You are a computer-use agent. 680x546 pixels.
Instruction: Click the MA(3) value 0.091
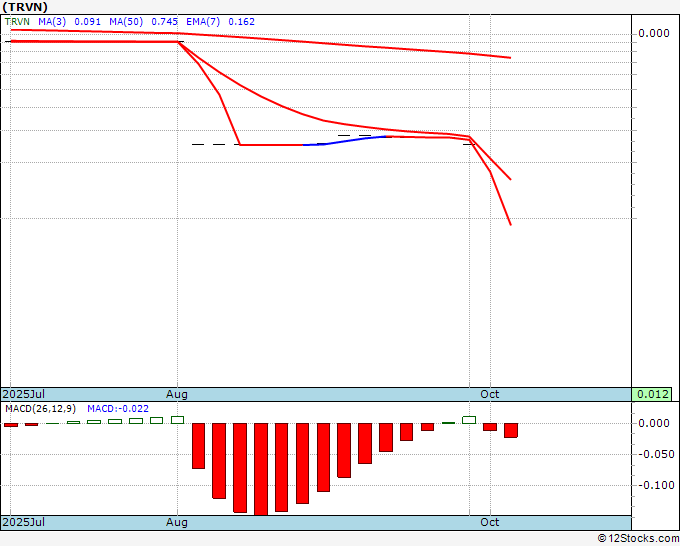[88, 22]
